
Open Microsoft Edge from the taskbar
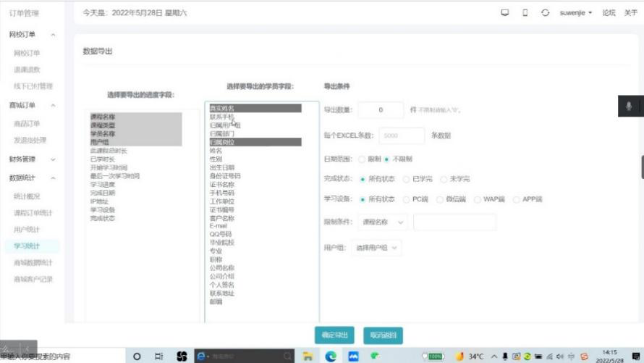click(331, 356)
